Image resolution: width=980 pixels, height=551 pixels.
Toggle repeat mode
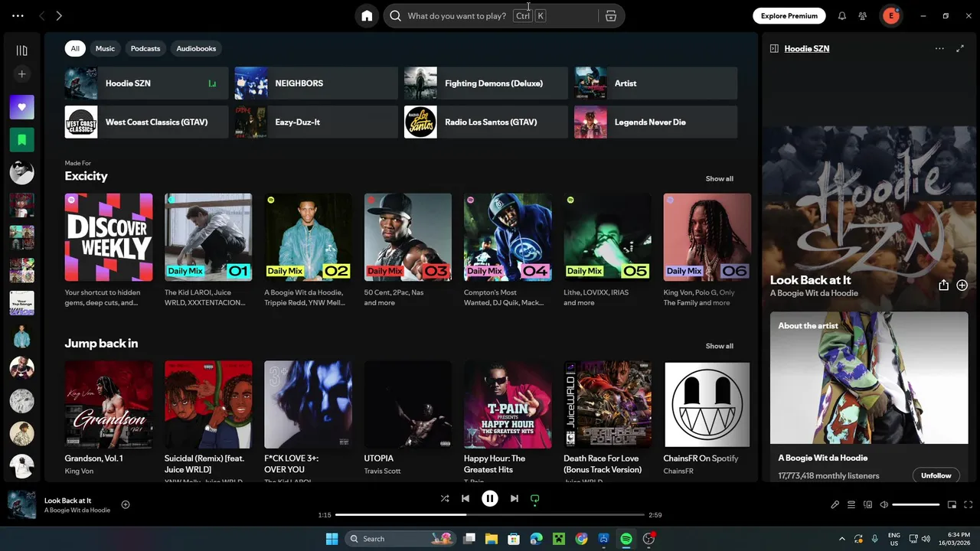point(535,498)
